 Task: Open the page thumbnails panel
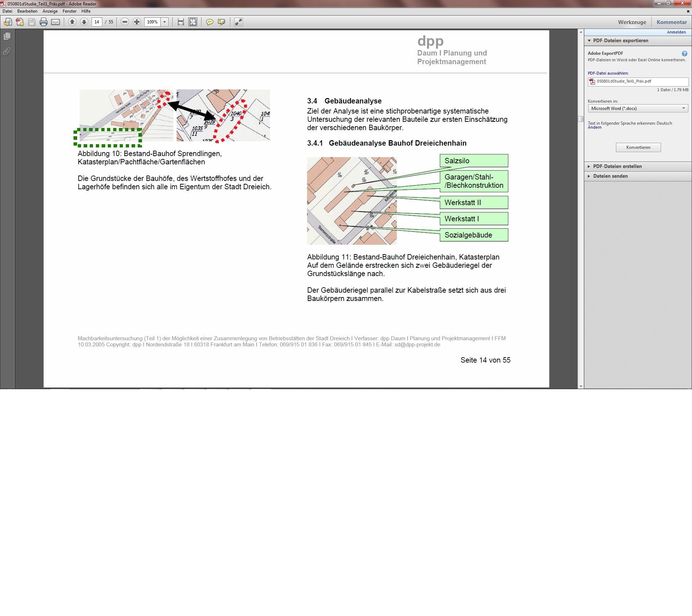[x=7, y=36]
